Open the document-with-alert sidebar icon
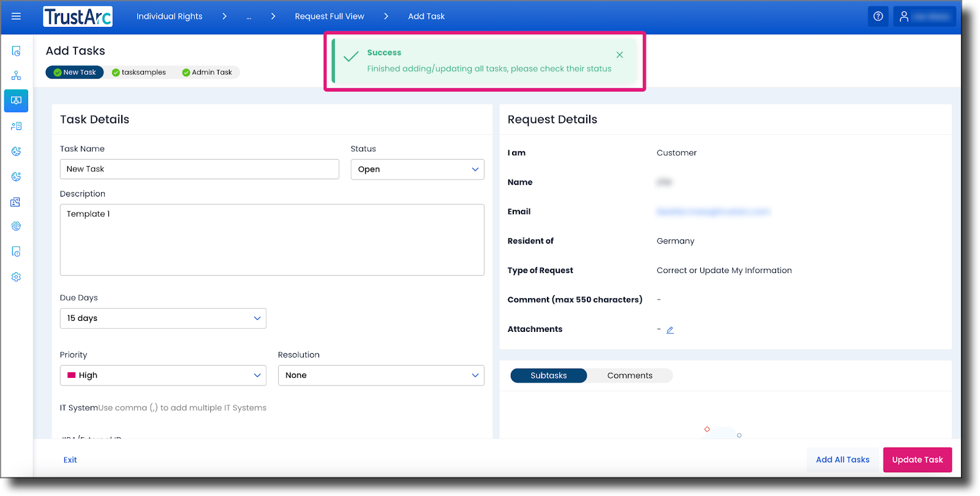This screenshot has width=980, height=496. pyautogui.click(x=17, y=252)
